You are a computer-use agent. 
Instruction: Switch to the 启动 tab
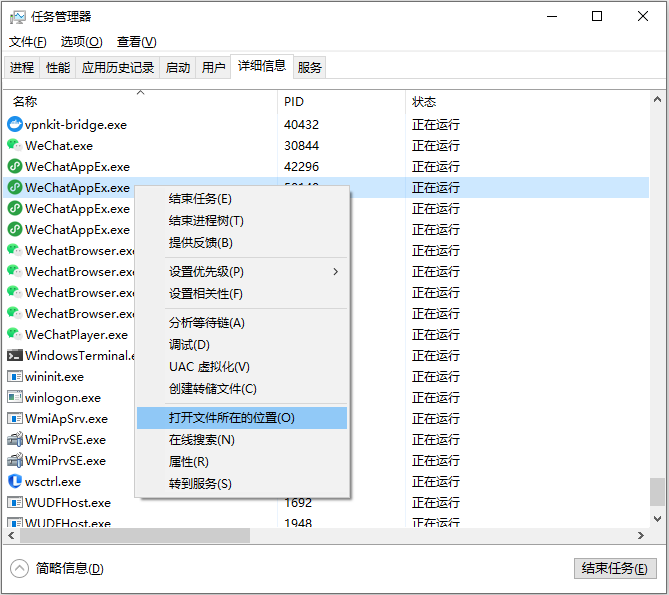coord(178,67)
